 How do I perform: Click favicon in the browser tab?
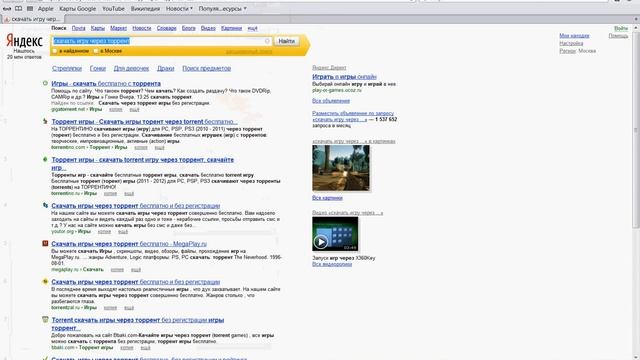[7, 19]
